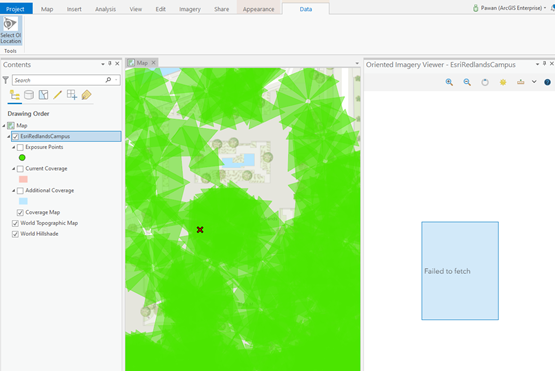This screenshot has height=371, width=555.
Task: Click the Drawing Order heading
Action: [x=28, y=114]
